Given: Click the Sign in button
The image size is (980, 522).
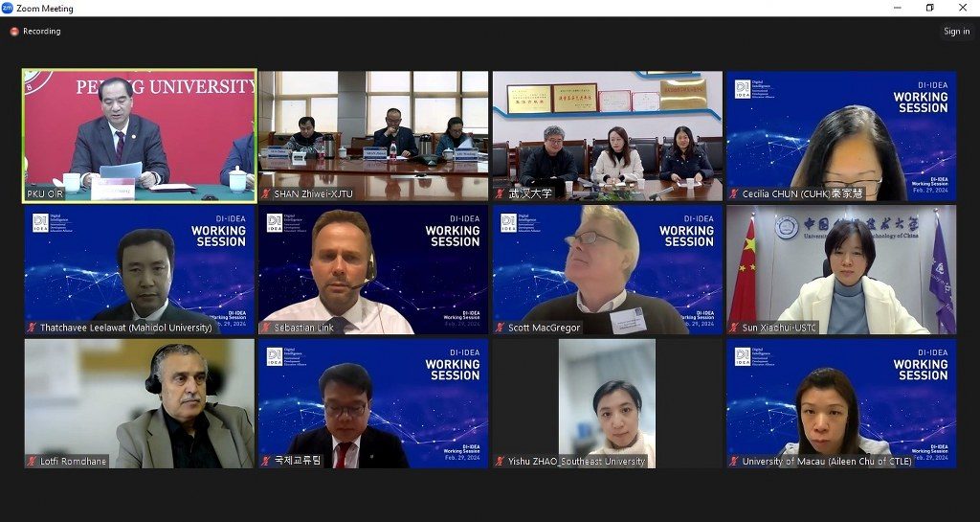Looking at the screenshot, I should [x=957, y=32].
